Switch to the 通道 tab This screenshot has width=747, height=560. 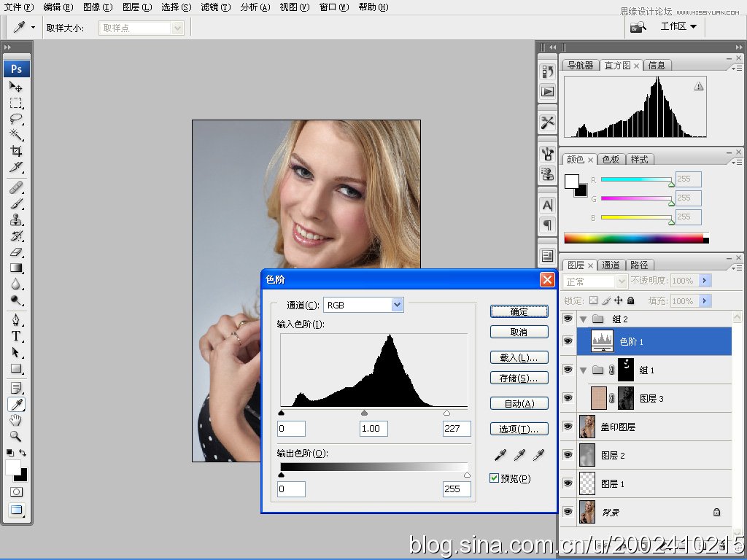click(611, 265)
